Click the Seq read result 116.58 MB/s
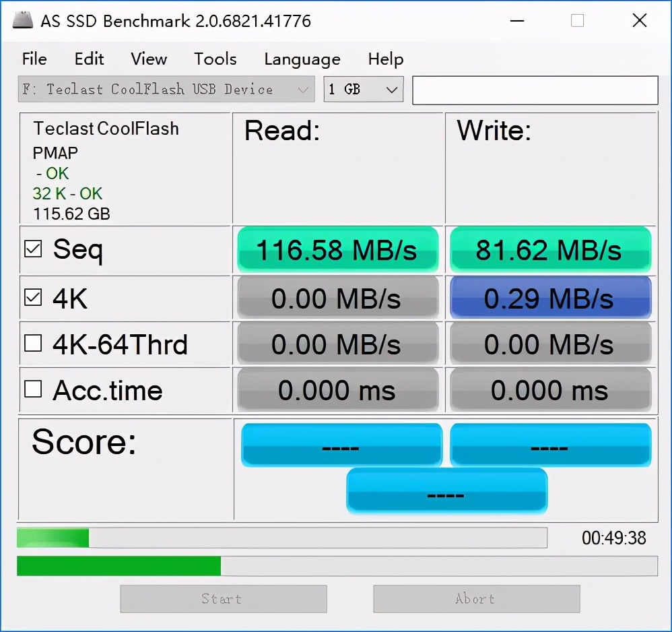The height and width of the screenshot is (632, 672). click(x=337, y=250)
